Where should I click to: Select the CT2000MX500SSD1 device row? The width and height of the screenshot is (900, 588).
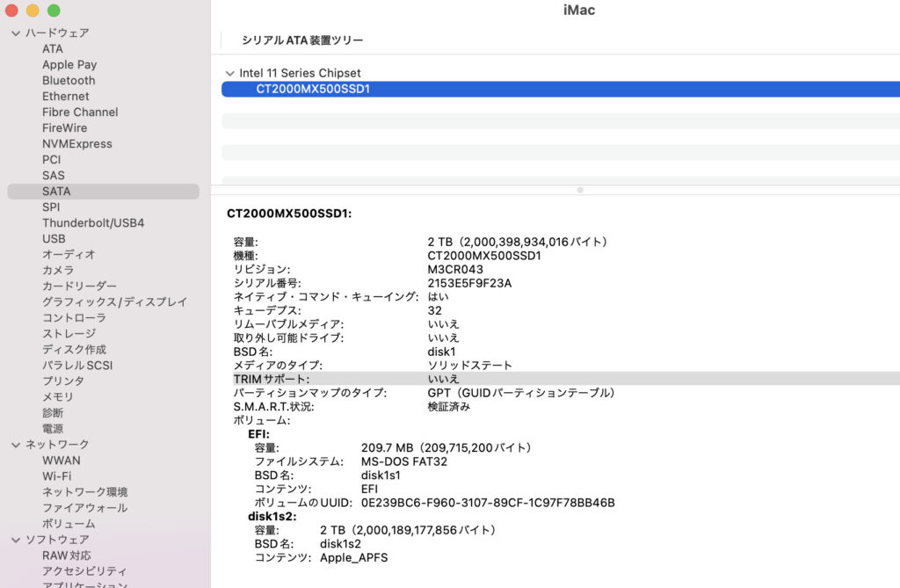pyautogui.click(x=561, y=89)
